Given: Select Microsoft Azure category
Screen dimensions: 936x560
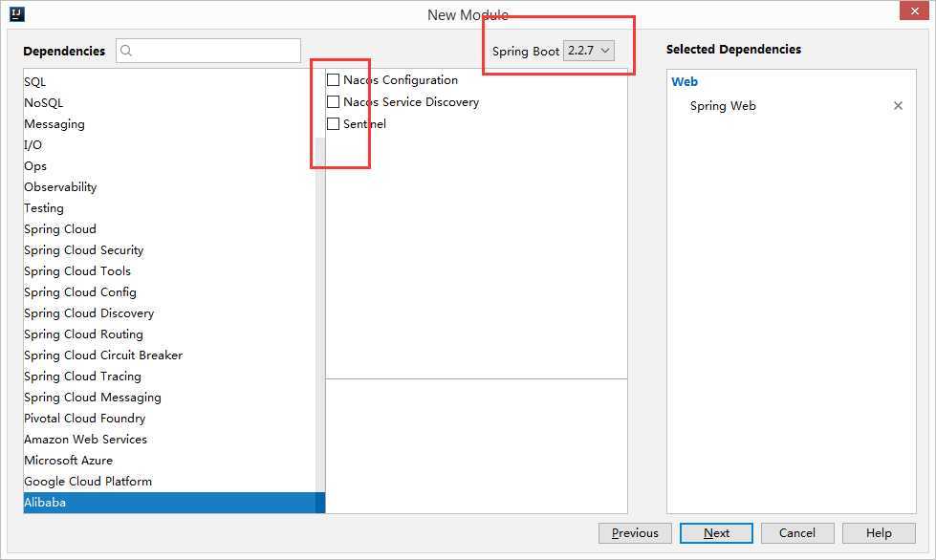Looking at the screenshot, I should (x=169, y=461).
